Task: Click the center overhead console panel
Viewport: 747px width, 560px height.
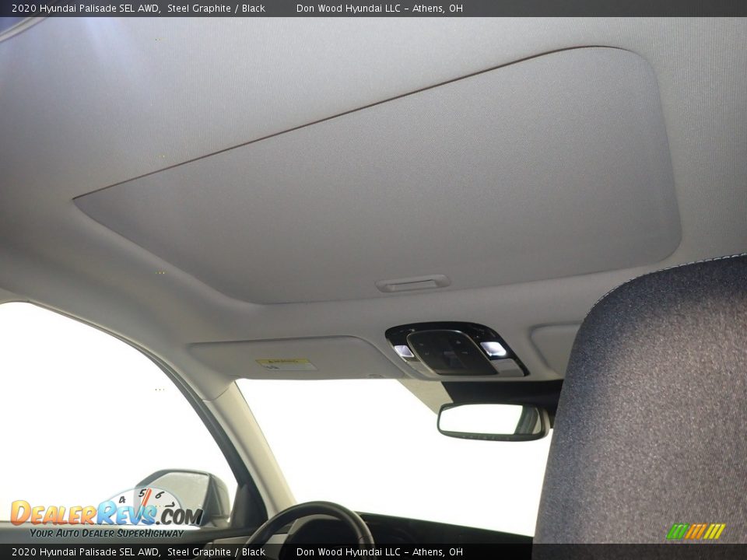Action: 455,350
